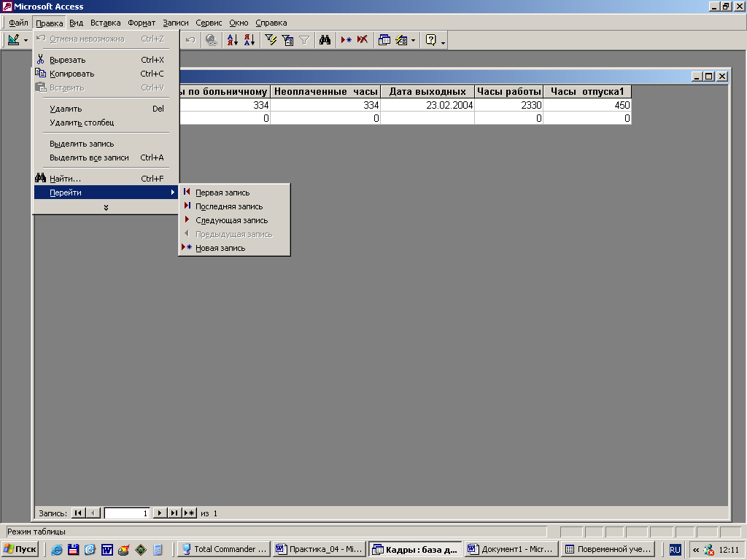Choose Выделить запись menu entry
This screenshot has width=747, height=560.
point(106,144)
